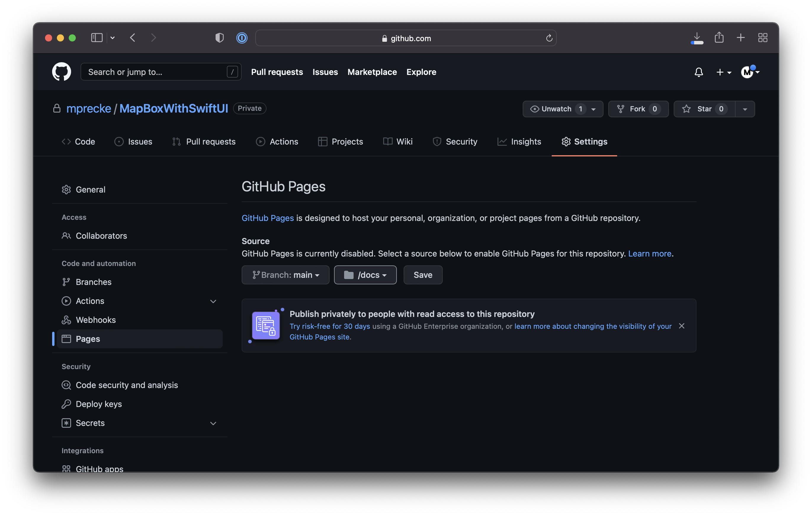812x516 pixels.
Task: Toggle the browser sidebar panel
Action: [x=97, y=38]
